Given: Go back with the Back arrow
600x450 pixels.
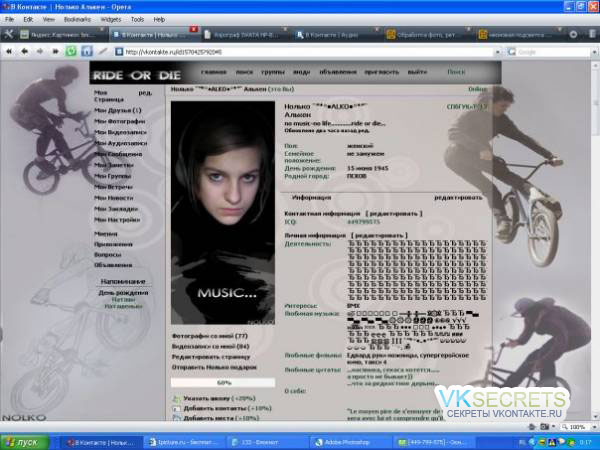Looking at the screenshot, I should 24,51.
